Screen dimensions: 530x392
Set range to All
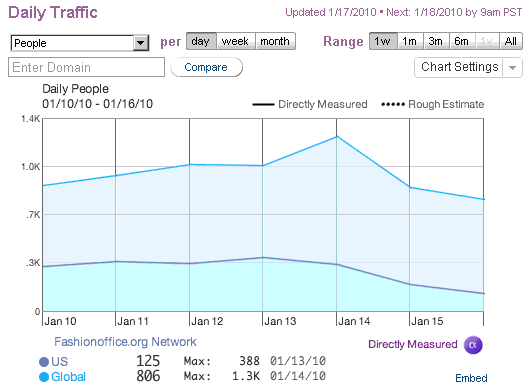(511, 41)
